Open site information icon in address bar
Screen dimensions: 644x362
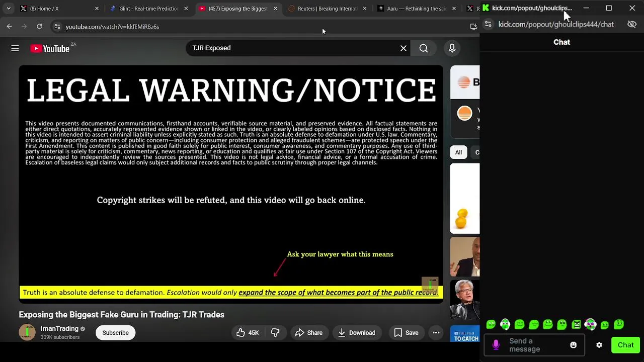57,27
